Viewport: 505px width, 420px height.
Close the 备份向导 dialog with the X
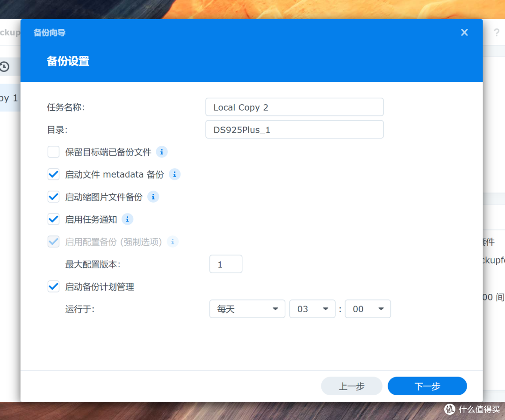[464, 33]
